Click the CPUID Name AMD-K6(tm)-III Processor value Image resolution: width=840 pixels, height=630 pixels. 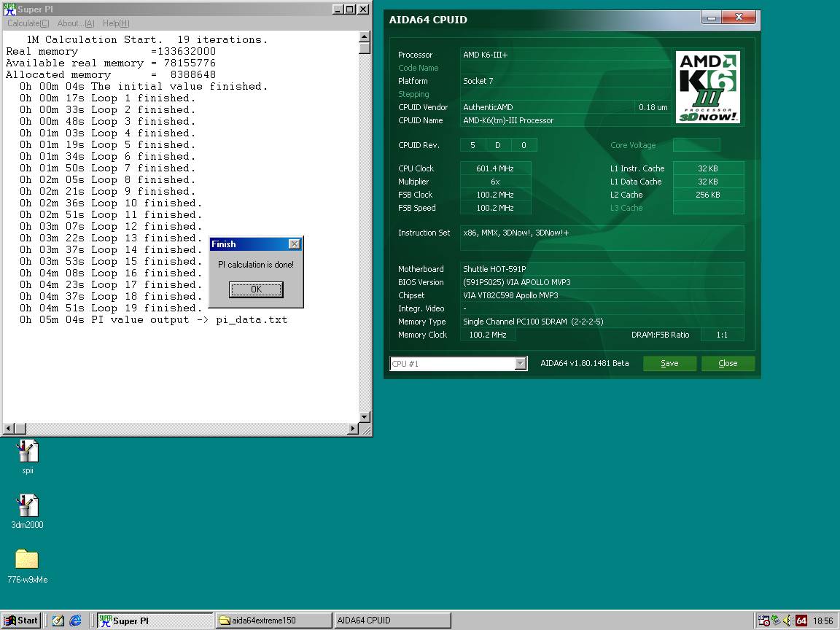(x=507, y=120)
